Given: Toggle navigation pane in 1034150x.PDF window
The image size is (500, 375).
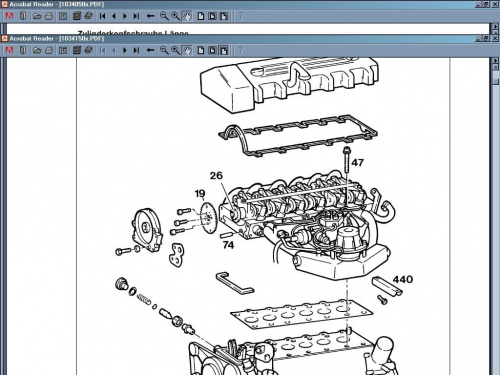Looking at the screenshot, I should click(63, 50).
